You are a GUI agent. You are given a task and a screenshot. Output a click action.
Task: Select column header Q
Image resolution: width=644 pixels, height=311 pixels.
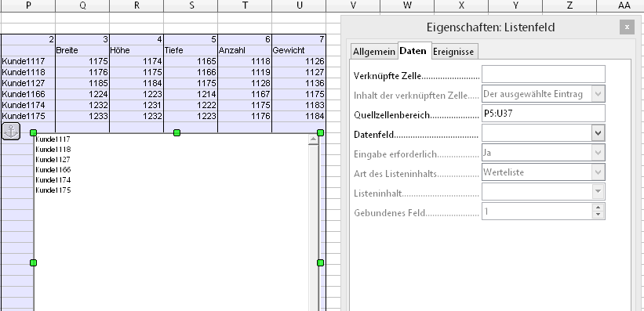coord(82,5)
